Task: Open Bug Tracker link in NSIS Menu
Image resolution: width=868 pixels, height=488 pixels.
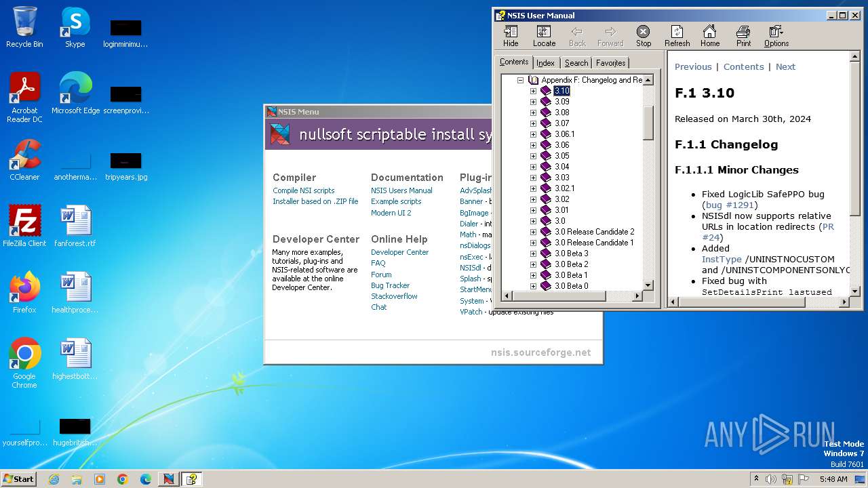Action: (x=390, y=285)
